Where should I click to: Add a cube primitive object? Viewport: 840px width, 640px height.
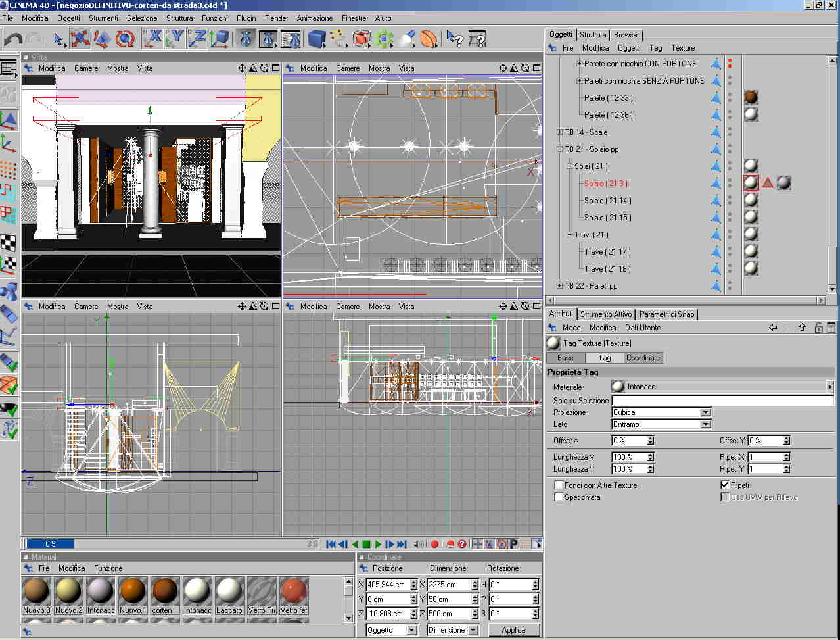coord(317,39)
